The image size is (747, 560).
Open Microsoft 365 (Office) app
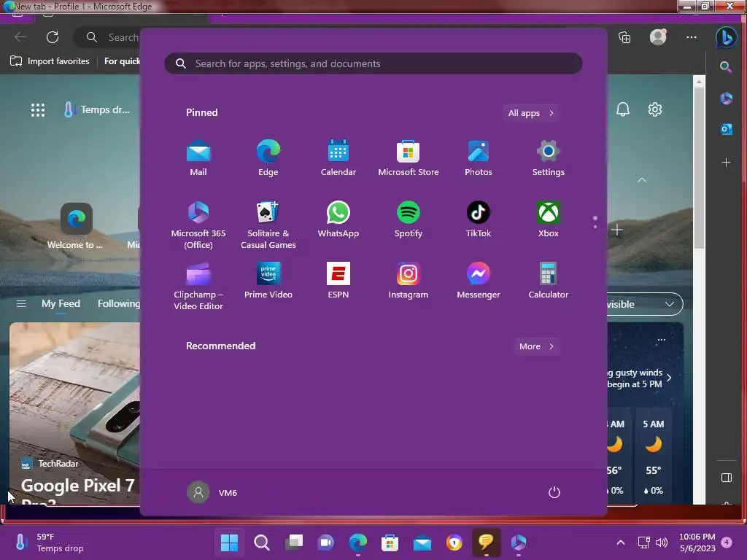(198, 225)
